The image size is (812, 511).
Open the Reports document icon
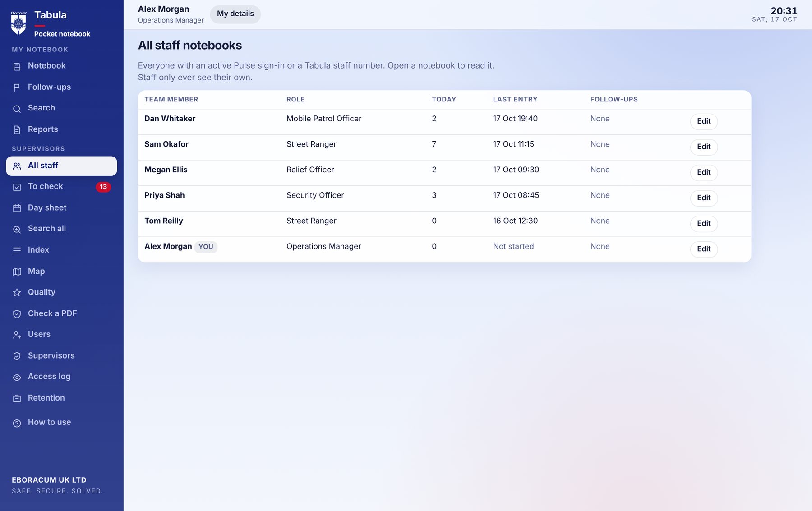[x=17, y=130]
